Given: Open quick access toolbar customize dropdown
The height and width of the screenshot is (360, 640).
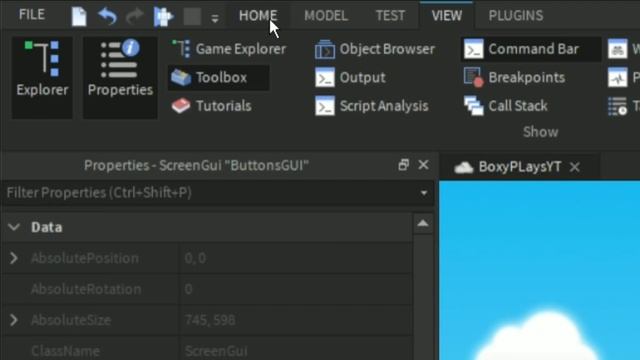Looking at the screenshot, I should [x=215, y=18].
